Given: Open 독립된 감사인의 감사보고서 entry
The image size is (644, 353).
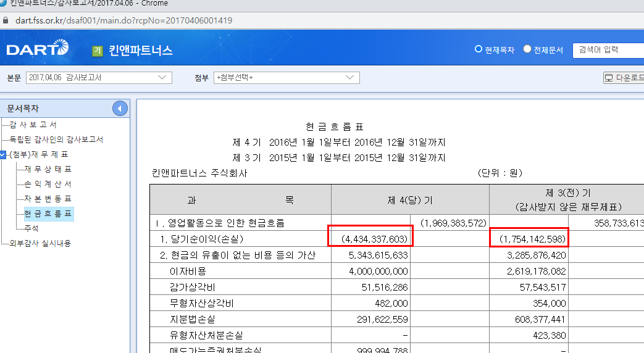Looking at the screenshot, I should pos(56,139).
